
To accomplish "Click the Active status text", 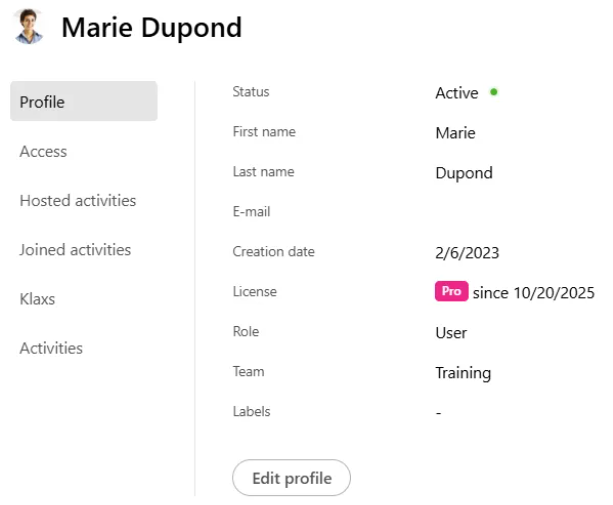I will [456, 93].
